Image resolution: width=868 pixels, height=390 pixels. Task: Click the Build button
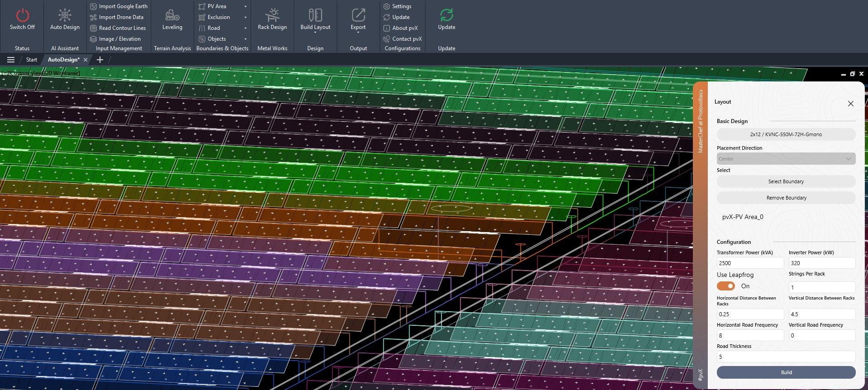[x=786, y=372]
